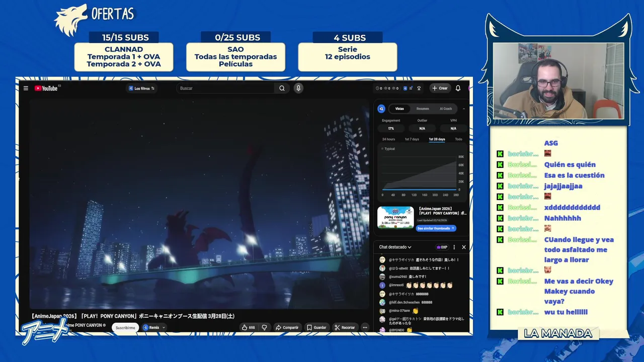The width and height of the screenshot is (644, 362).
Task: Click the search magnifier button
Action: click(x=282, y=88)
